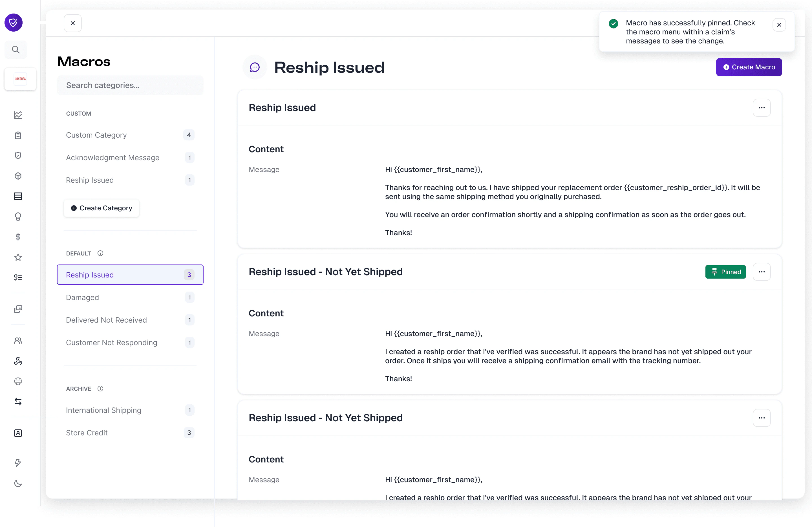The width and height of the screenshot is (812, 529).
Task: Close the Macros panel with the X button
Action: (73, 23)
